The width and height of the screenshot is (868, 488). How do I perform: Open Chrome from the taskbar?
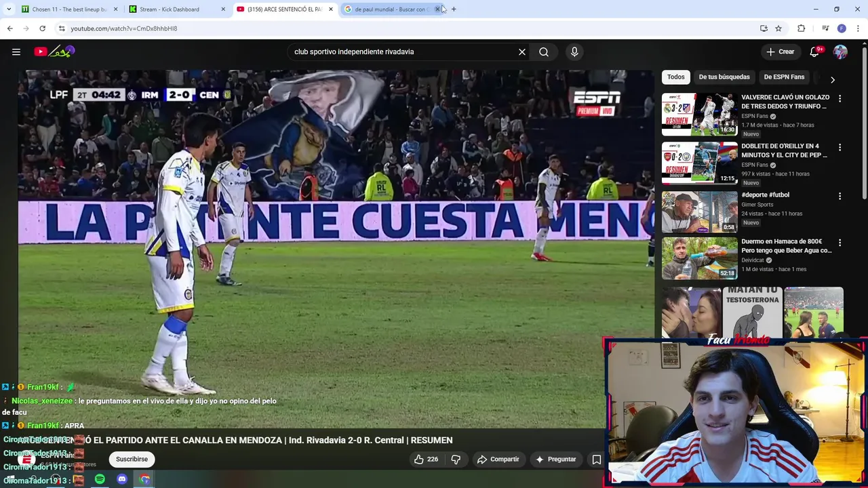click(x=144, y=479)
